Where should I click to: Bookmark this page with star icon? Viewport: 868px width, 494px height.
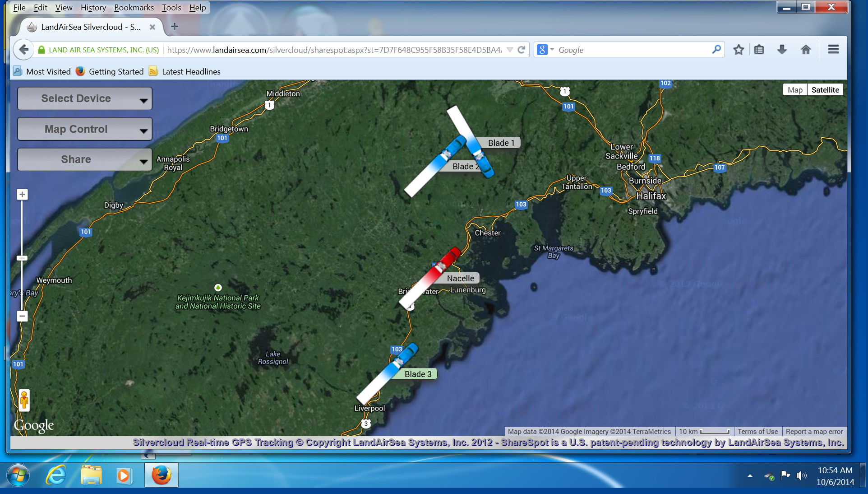[739, 50]
